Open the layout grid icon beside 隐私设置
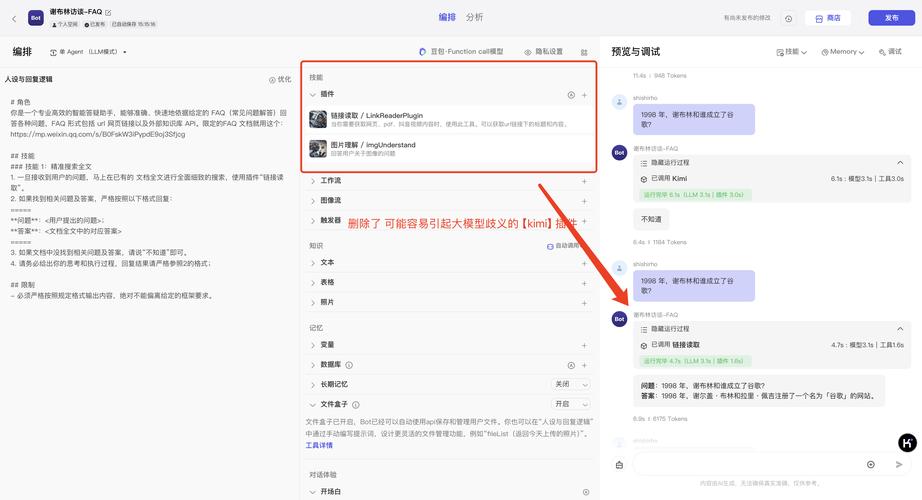 point(584,52)
